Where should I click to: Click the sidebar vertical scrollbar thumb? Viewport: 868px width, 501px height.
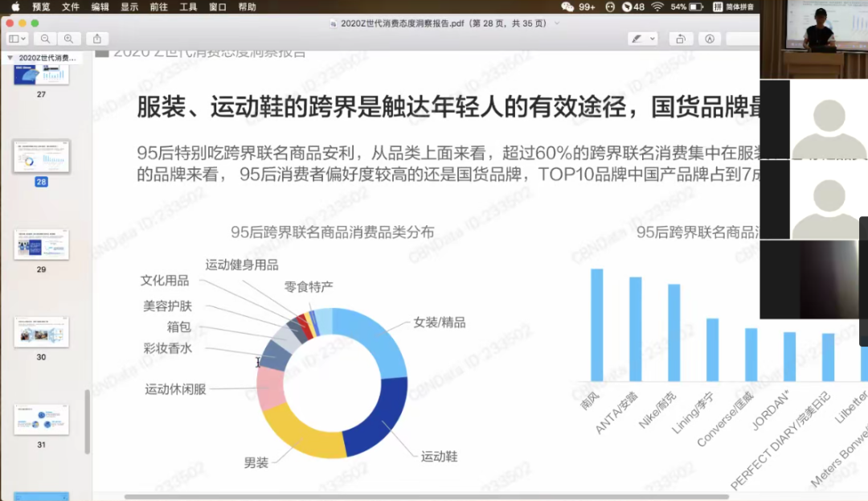click(87, 422)
